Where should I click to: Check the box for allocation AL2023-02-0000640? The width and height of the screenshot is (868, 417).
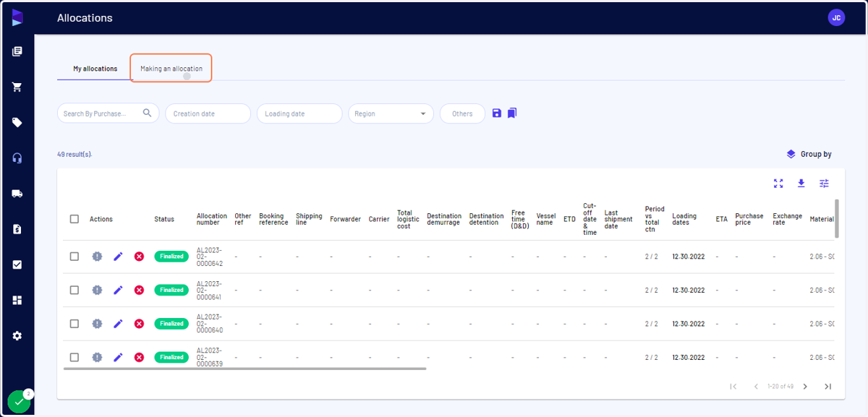click(x=75, y=324)
